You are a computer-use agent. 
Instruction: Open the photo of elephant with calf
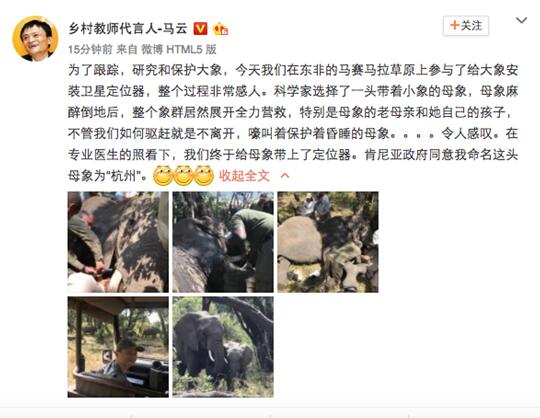pos(223,347)
